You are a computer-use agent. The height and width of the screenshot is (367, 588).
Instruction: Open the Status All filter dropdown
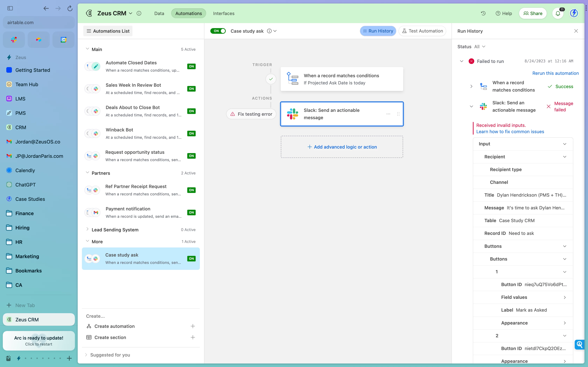point(480,47)
